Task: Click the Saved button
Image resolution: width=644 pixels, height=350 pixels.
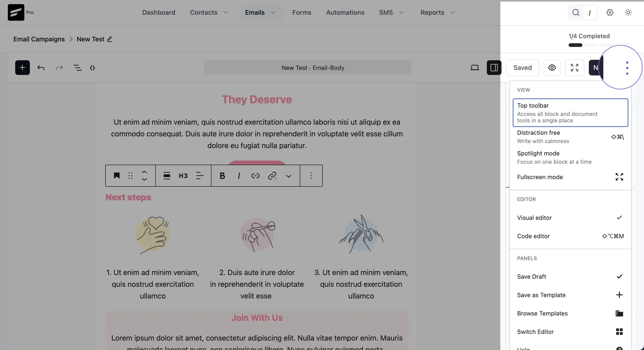Action: (x=522, y=67)
